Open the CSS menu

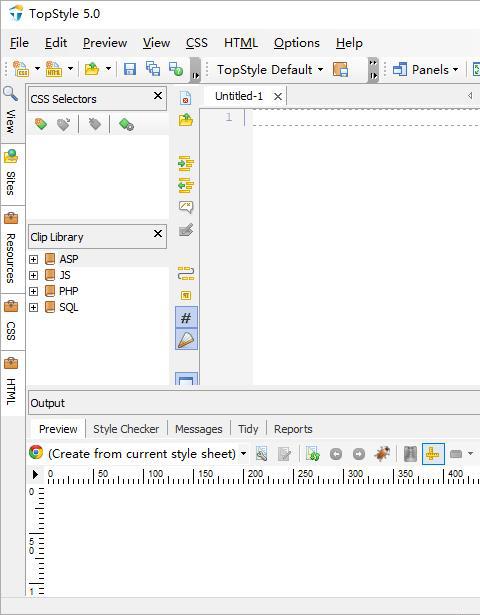[196, 43]
